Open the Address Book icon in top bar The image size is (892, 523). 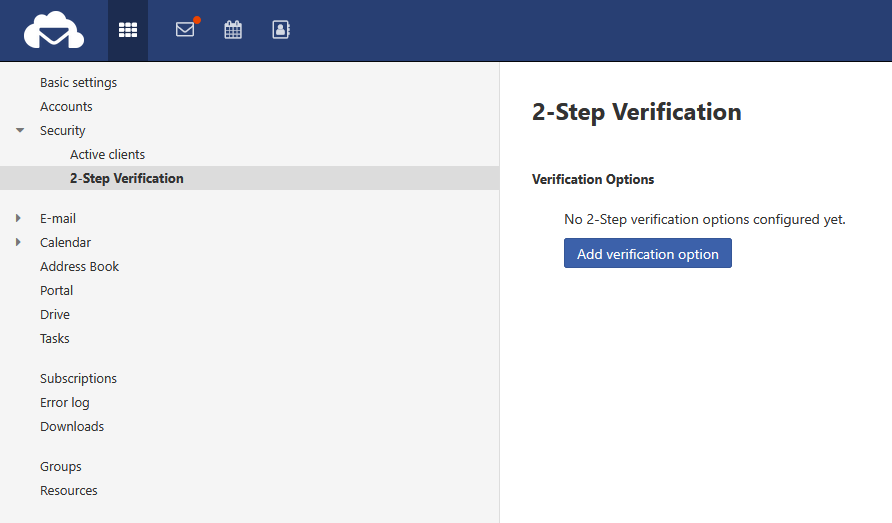(x=281, y=30)
